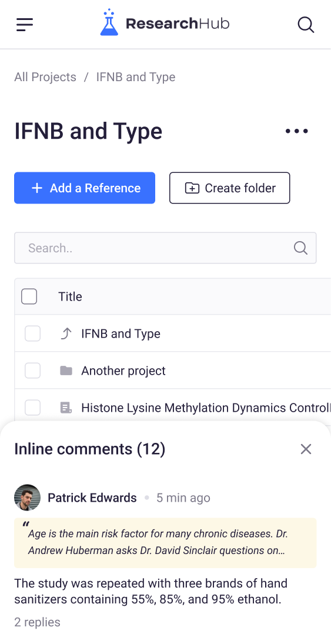
Task: Click the Add a Reference button
Action: pos(85,188)
